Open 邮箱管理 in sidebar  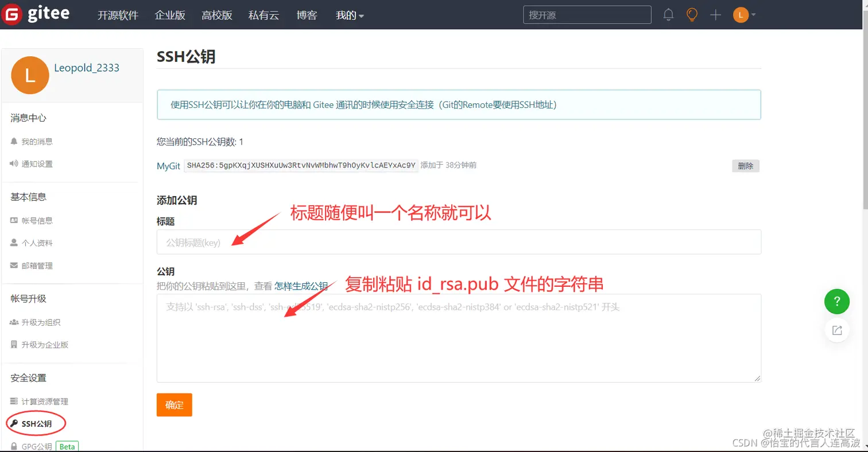click(37, 266)
